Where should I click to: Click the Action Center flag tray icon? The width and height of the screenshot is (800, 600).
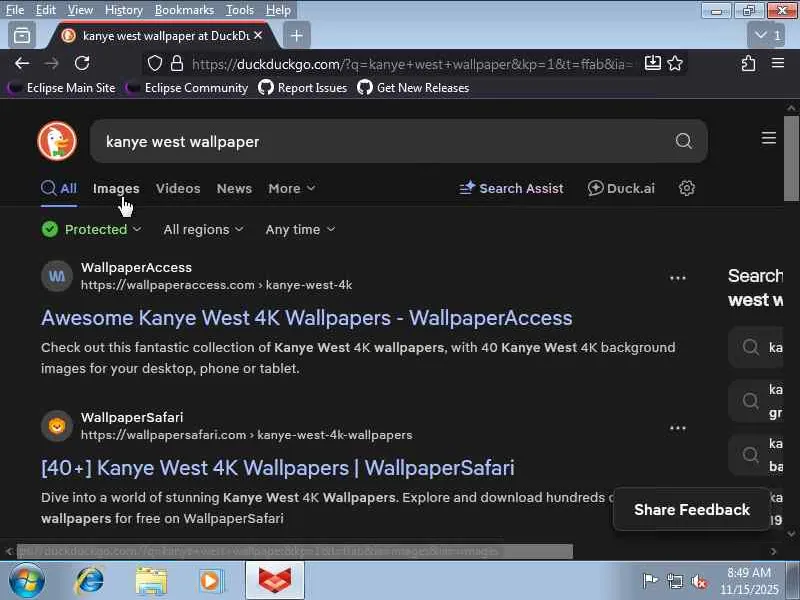tap(650, 581)
